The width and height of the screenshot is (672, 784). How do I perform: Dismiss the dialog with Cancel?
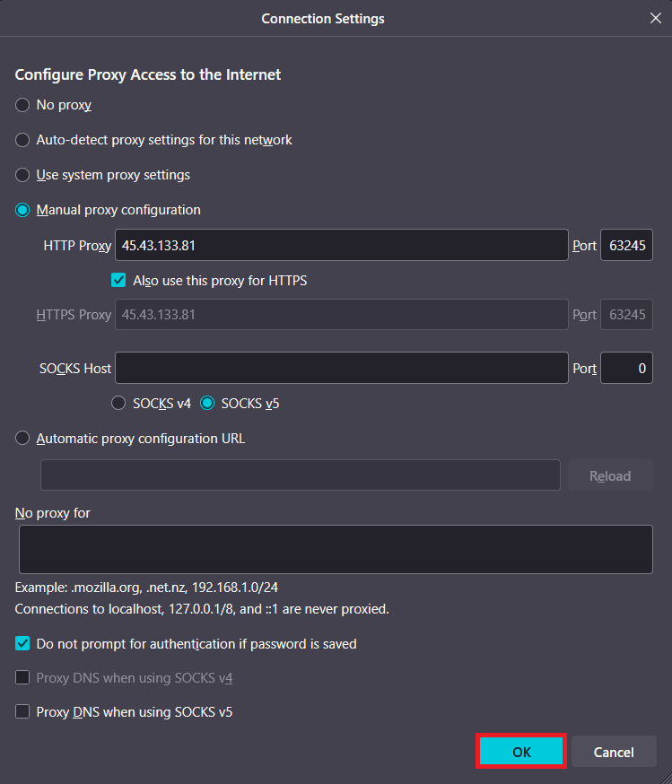coord(613,752)
